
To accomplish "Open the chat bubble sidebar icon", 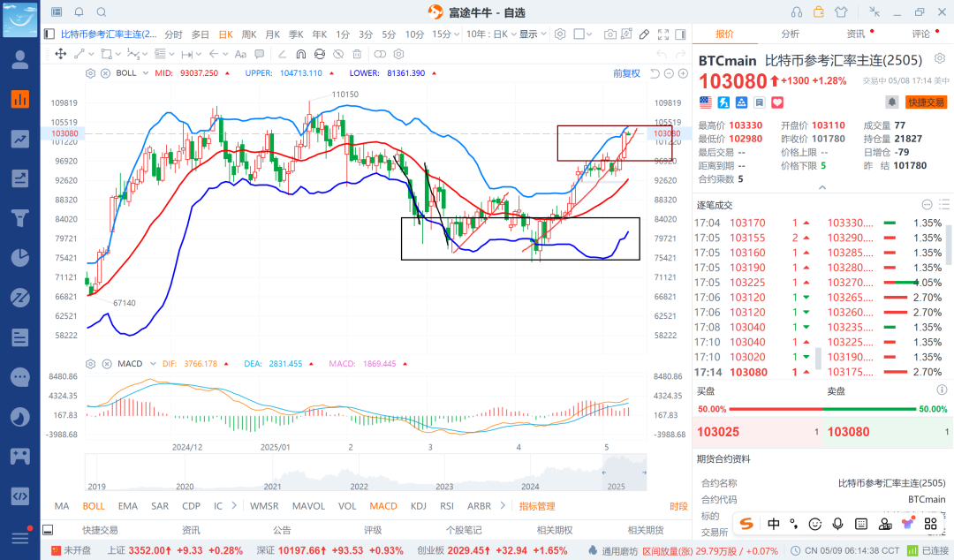I will coord(20,377).
